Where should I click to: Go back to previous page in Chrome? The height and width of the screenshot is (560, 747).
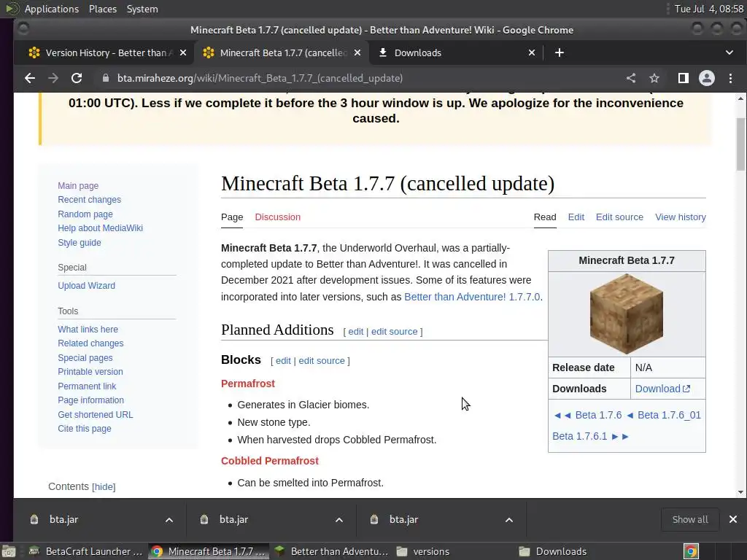pos(29,78)
